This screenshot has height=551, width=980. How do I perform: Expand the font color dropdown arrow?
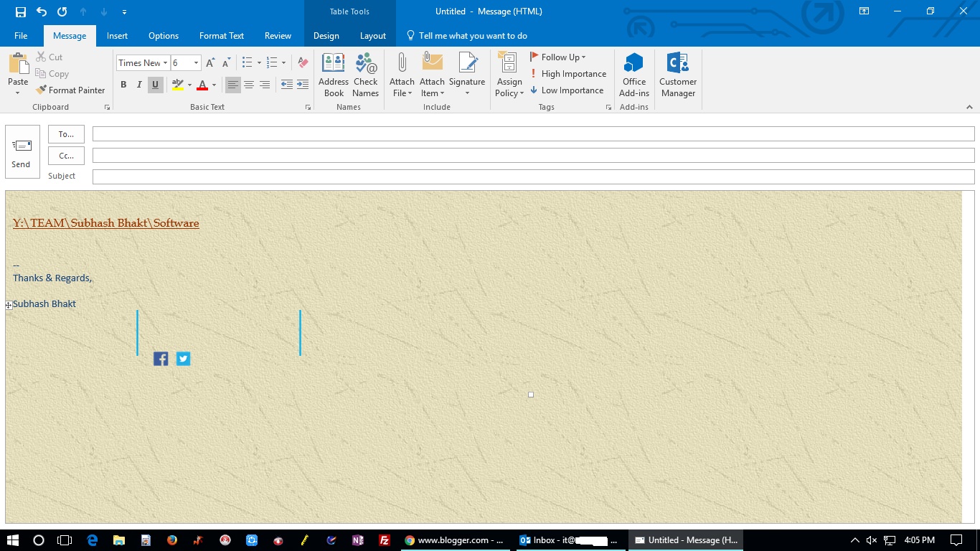(215, 85)
